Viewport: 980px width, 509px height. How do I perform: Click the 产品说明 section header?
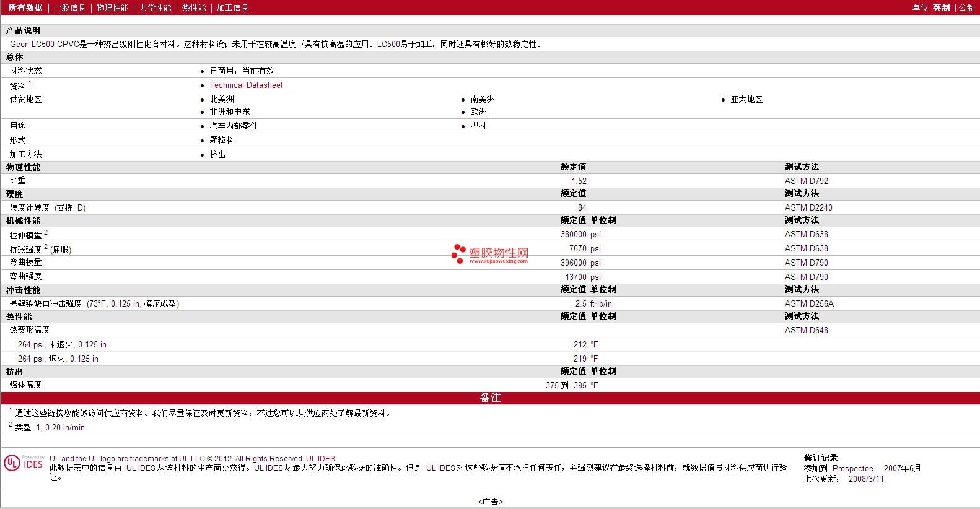click(x=23, y=30)
